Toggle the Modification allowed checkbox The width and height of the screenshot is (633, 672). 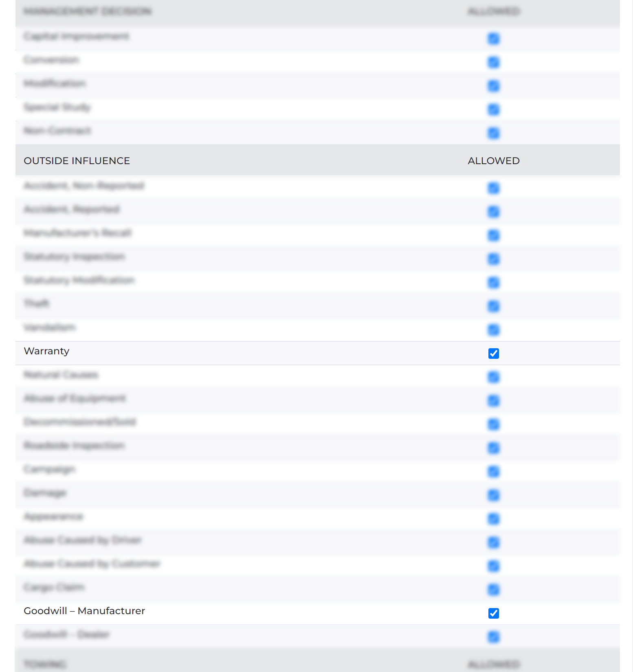pyautogui.click(x=493, y=86)
